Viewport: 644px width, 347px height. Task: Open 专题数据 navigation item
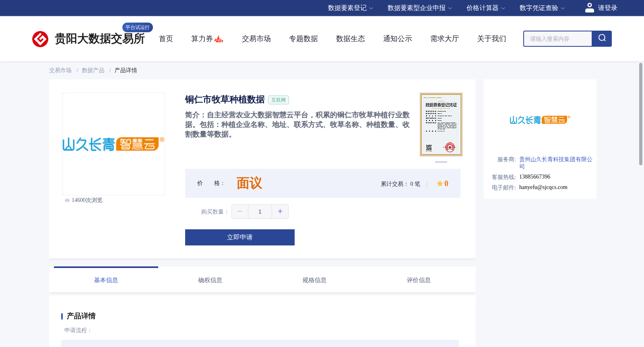pyautogui.click(x=303, y=39)
